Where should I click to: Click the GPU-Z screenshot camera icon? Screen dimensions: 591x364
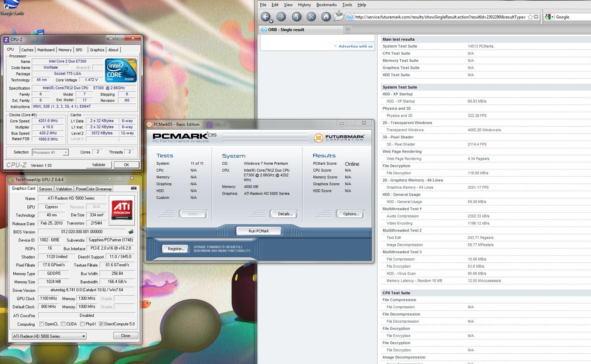tap(134, 188)
